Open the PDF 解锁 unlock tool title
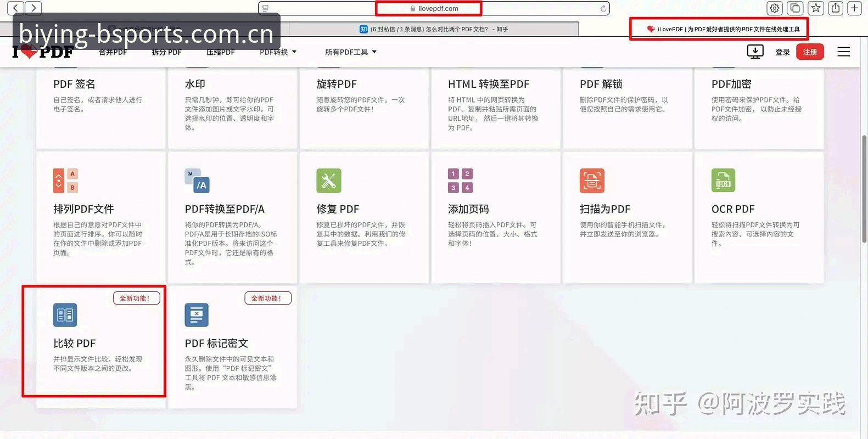 pos(601,84)
